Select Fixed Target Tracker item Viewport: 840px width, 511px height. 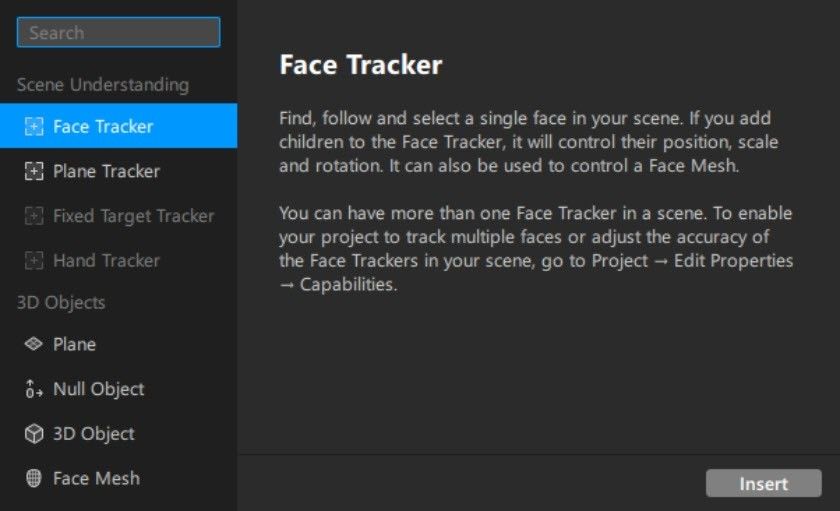(x=118, y=216)
